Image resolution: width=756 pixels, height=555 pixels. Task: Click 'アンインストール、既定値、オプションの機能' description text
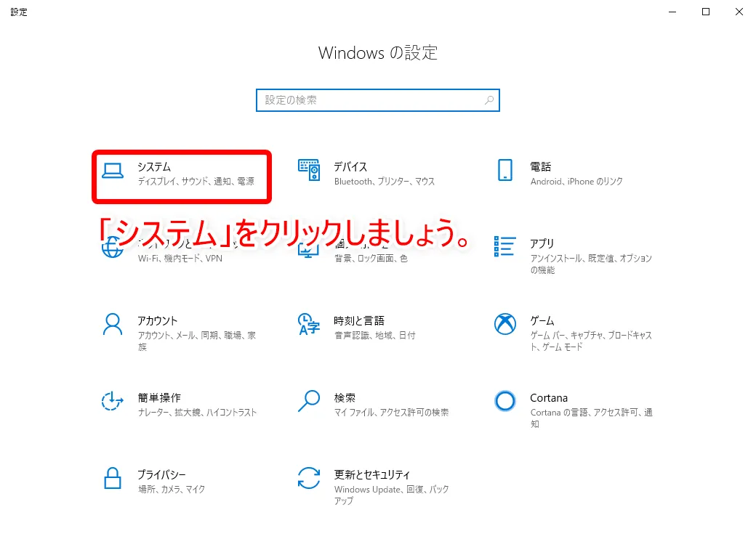point(591,264)
